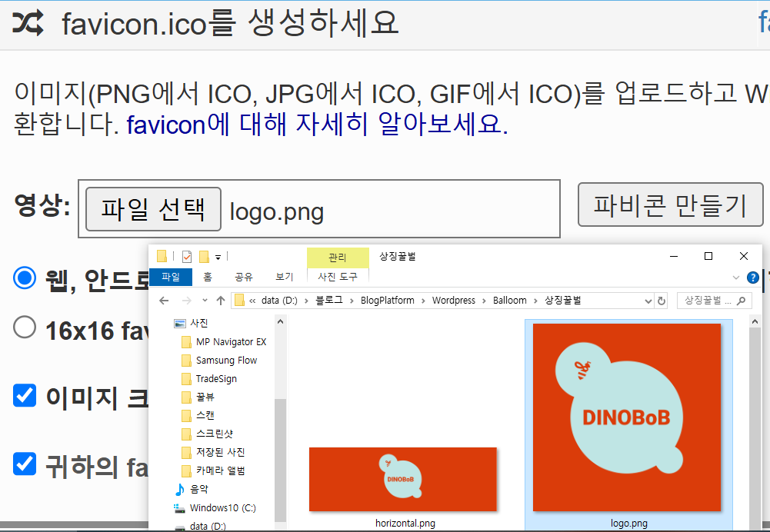Click the 관리 contextual tab header

(x=338, y=258)
